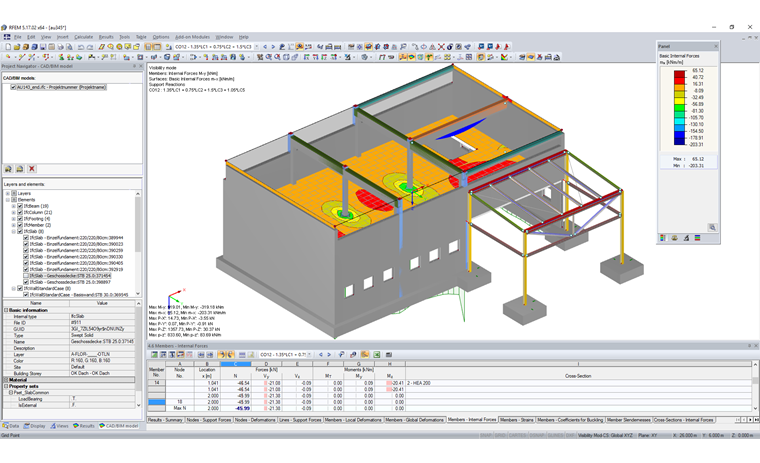
Task: Click the GRID status bar button
Action: pyautogui.click(x=500, y=435)
